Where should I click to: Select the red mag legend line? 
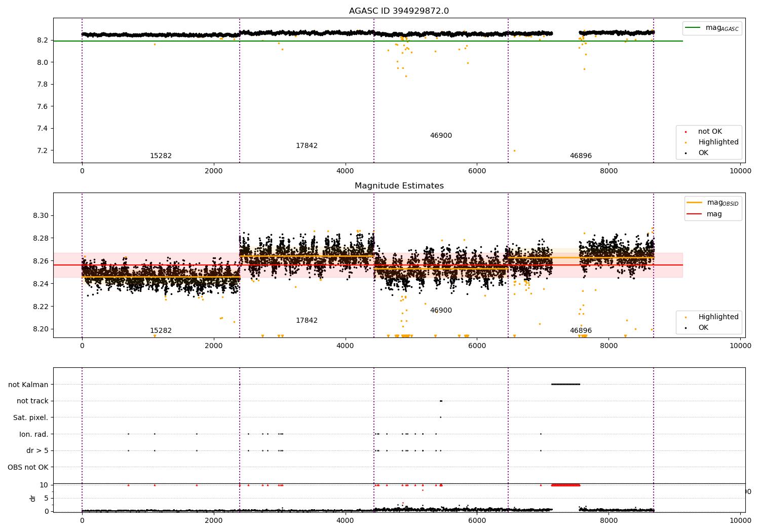[694, 214]
